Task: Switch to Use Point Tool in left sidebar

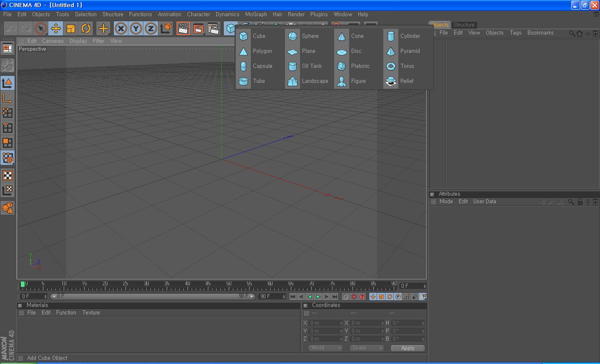Action: (7, 112)
